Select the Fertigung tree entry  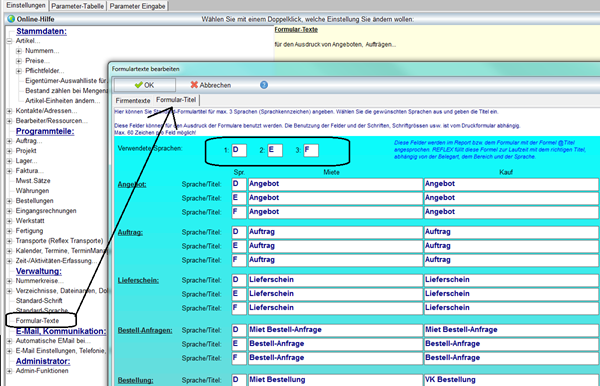[x=29, y=231]
